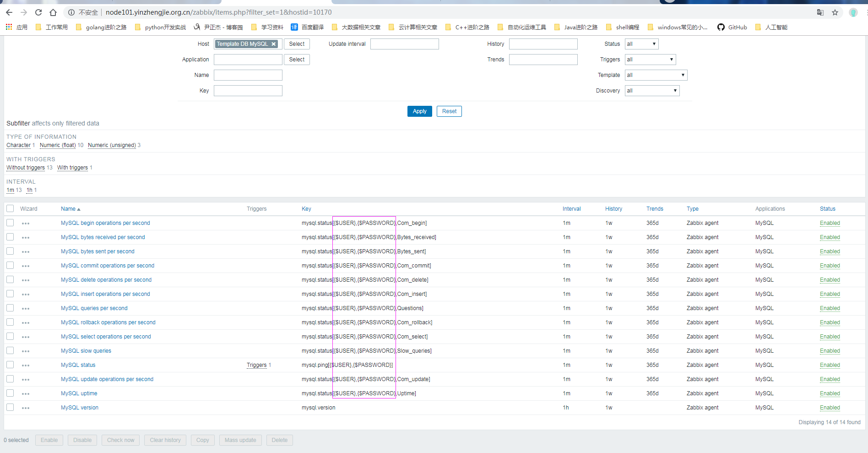Check the MySQL uptime row
This screenshot has height=453, width=868.
coord(10,393)
